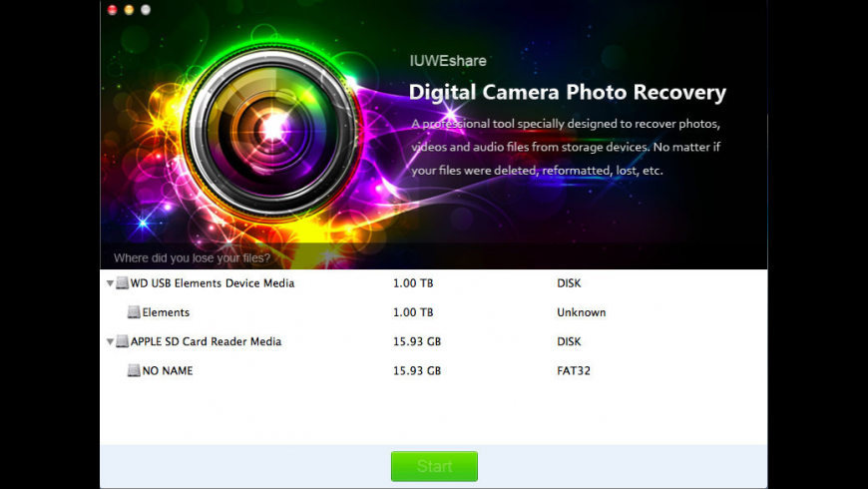The image size is (868, 489).
Task: Click the WD USB Elements disk icon
Action: [123, 283]
